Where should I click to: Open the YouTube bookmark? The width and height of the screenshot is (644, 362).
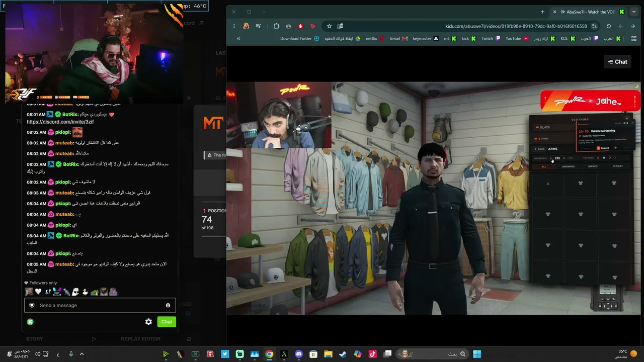tap(517, 39)
